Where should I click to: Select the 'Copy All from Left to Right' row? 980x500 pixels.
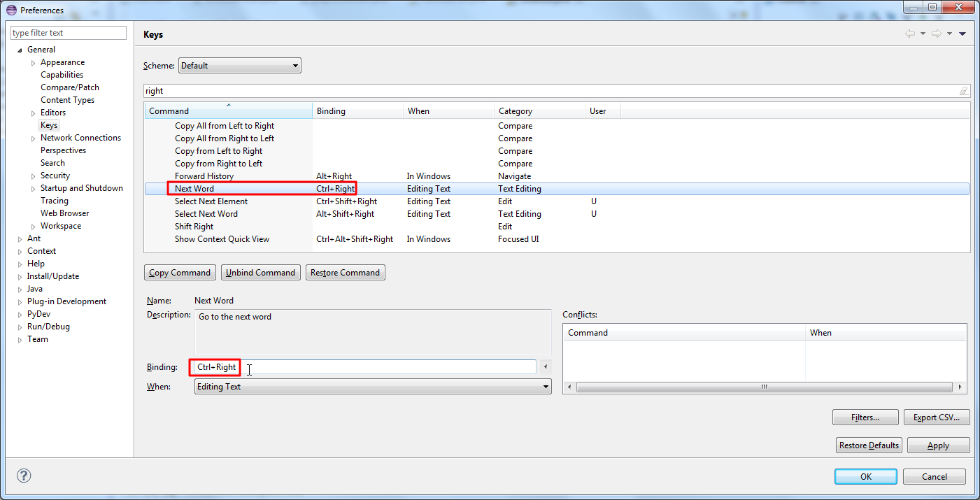557,126
